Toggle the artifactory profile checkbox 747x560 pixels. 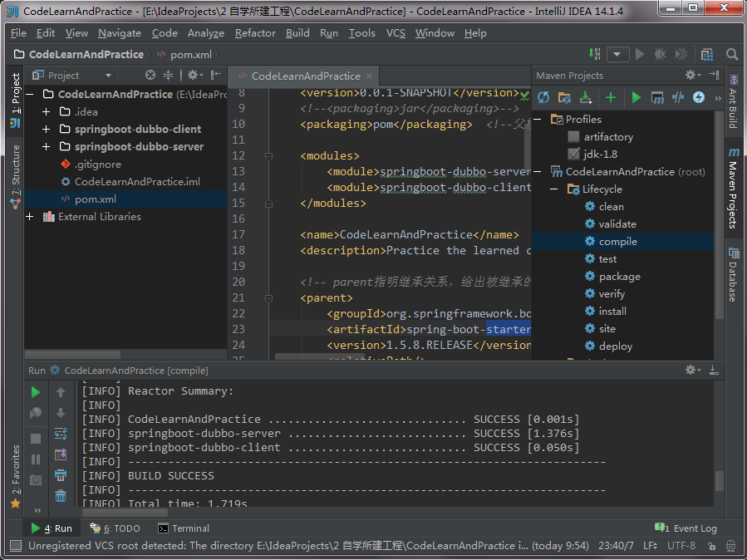(573, 136)
